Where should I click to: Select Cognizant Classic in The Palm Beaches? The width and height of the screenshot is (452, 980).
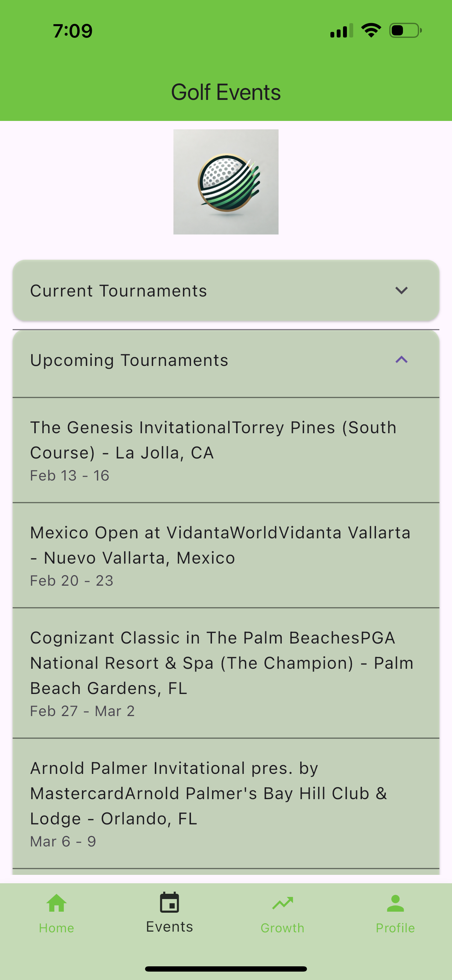(x=226, y=673)
